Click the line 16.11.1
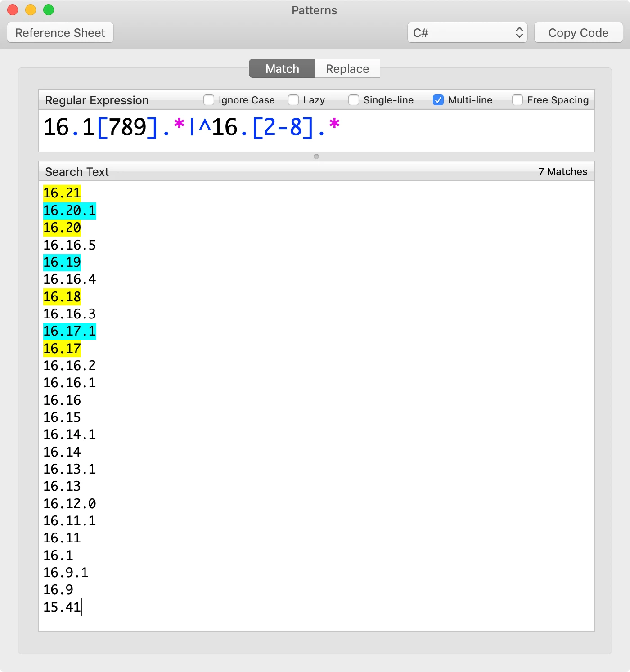The image size is (630, 672). (70, 521)
